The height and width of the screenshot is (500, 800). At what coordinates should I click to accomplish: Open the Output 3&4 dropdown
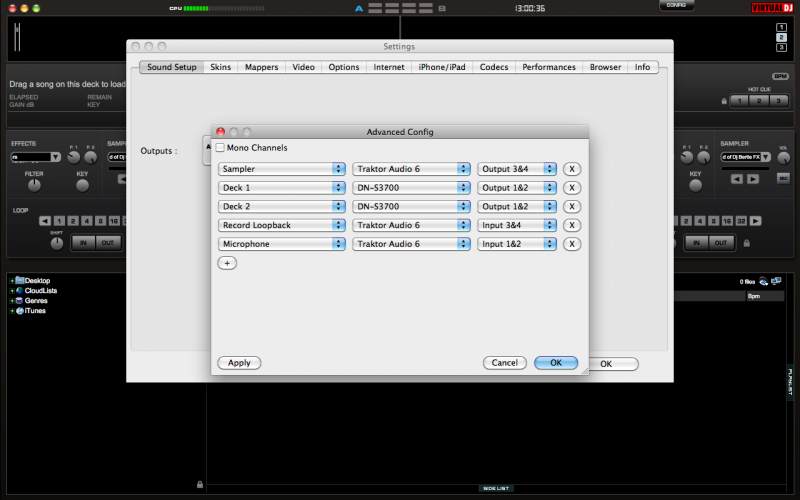517,169
